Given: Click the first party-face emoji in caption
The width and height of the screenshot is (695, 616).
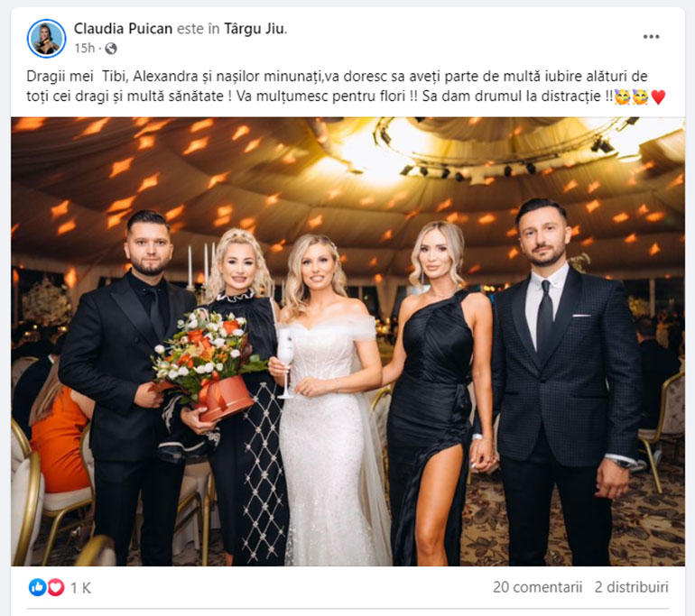Looking at the screenshot, I should [623, 97].
